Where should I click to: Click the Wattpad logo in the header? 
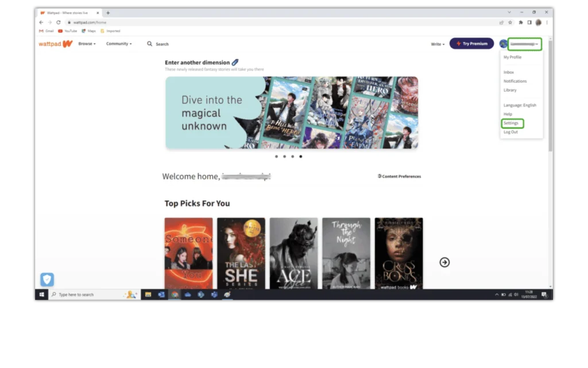click(x=56, y=44)
